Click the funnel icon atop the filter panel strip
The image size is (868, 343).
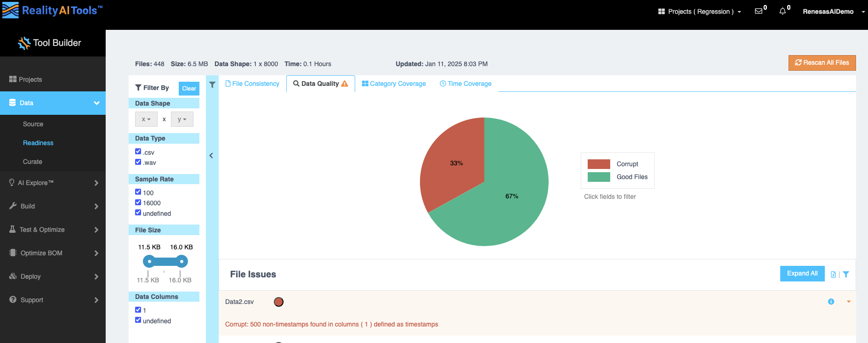pos(212,85)
